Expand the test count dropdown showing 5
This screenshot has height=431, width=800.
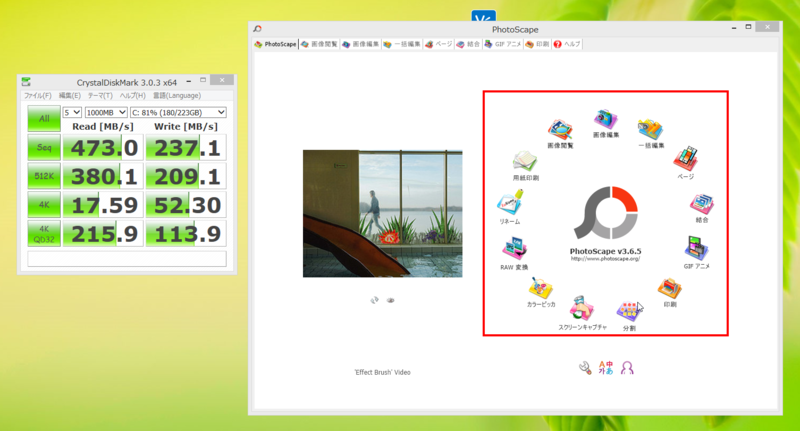(72, 112)
